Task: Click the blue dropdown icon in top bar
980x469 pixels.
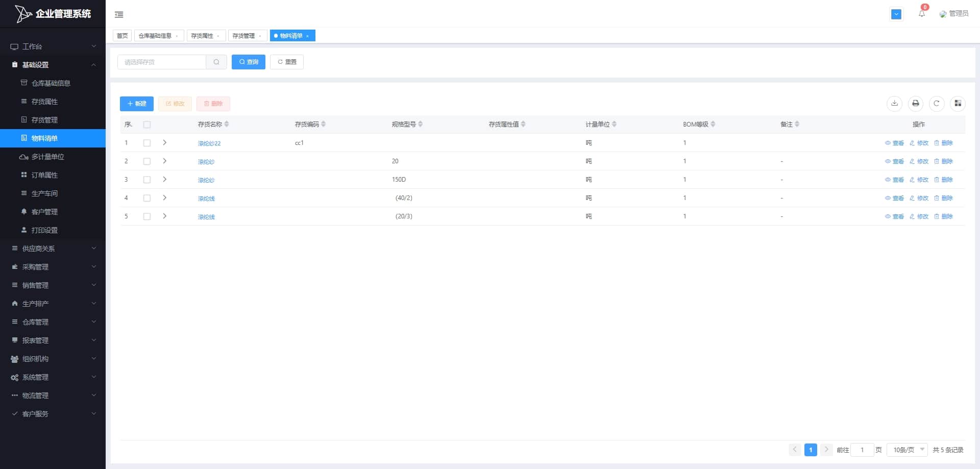Action: tap(896, 14)
